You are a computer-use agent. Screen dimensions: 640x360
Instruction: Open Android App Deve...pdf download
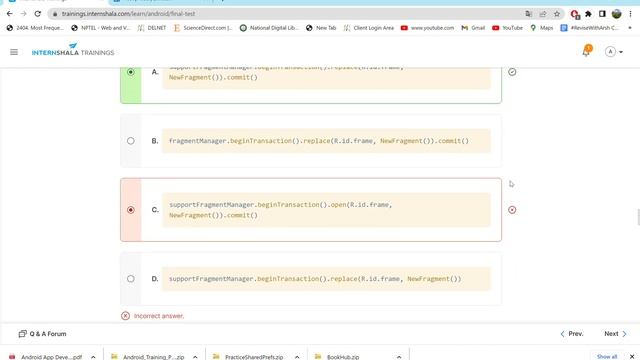(46, 357)
